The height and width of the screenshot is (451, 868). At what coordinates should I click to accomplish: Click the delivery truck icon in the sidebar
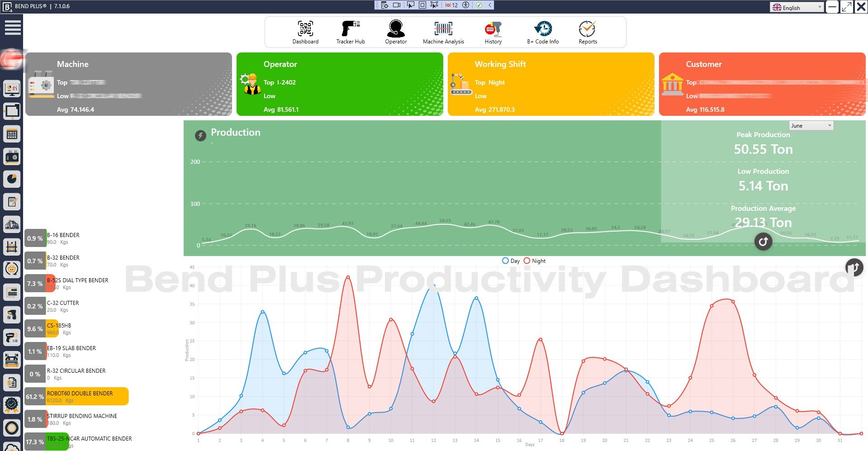12,224
